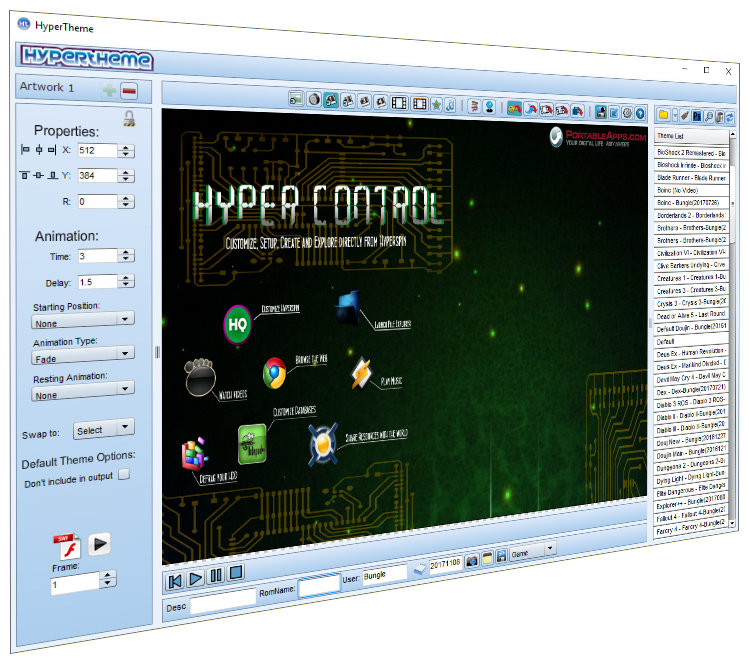This screenshot has width=749, height=665.
Task: Select Blade Runner in Theme List
Action: tap(691, 178)
